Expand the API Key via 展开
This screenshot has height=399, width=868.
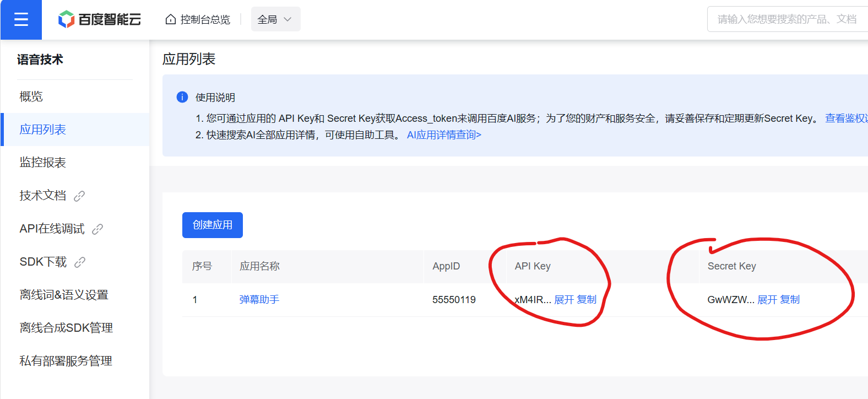pos(564,299)
